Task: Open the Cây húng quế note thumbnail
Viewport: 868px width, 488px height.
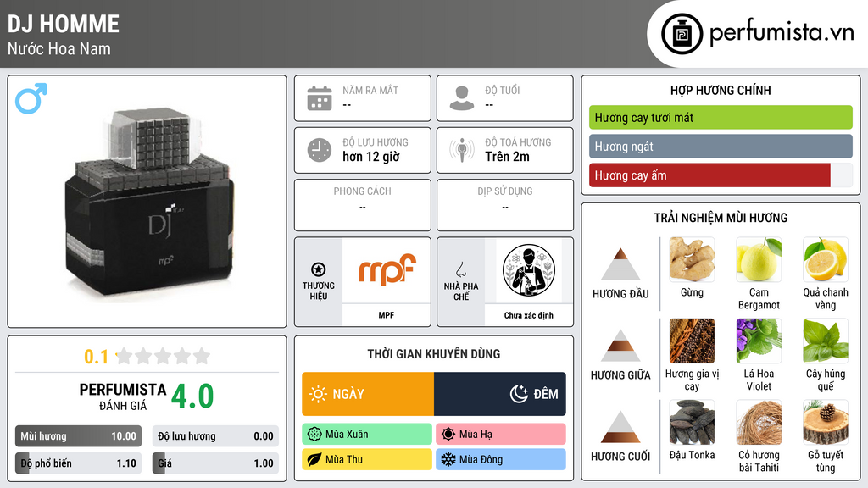Action: pos(826,341)
